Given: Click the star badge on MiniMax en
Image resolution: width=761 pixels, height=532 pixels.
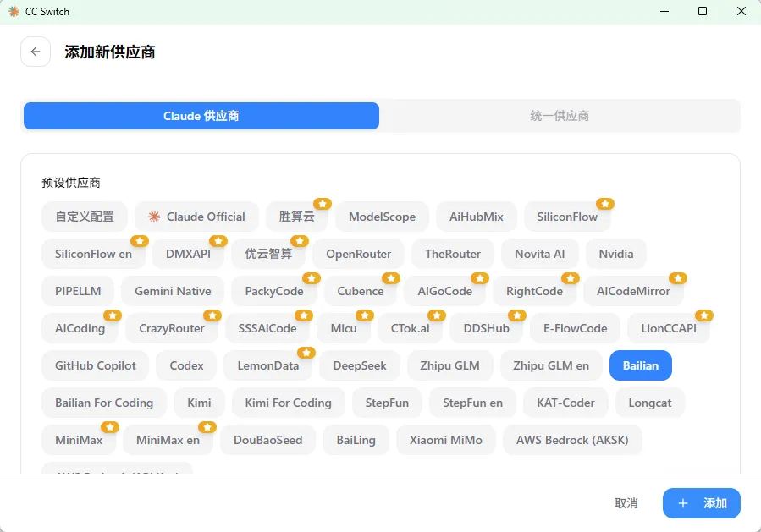Looking at the screenshot, I should coord(207,427).
